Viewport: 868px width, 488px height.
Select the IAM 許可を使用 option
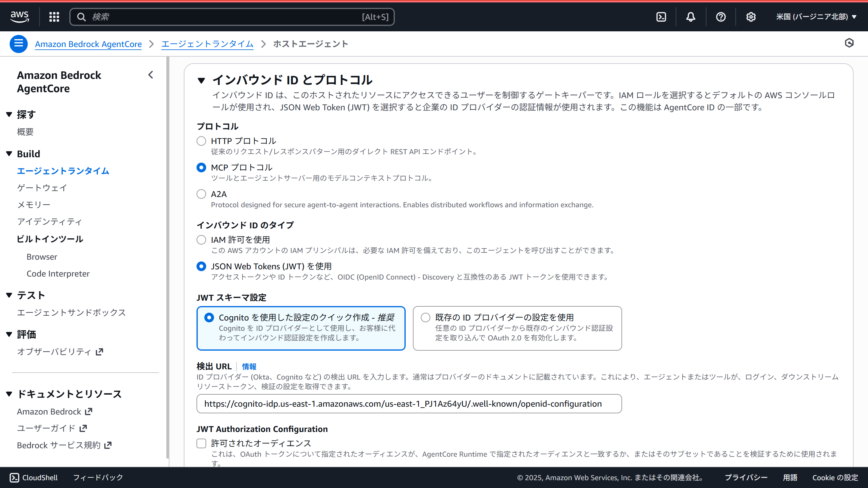tap(201, 239)
